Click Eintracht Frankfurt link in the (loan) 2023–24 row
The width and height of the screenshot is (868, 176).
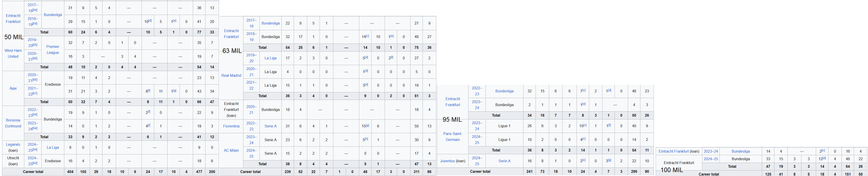pos(674,151)
